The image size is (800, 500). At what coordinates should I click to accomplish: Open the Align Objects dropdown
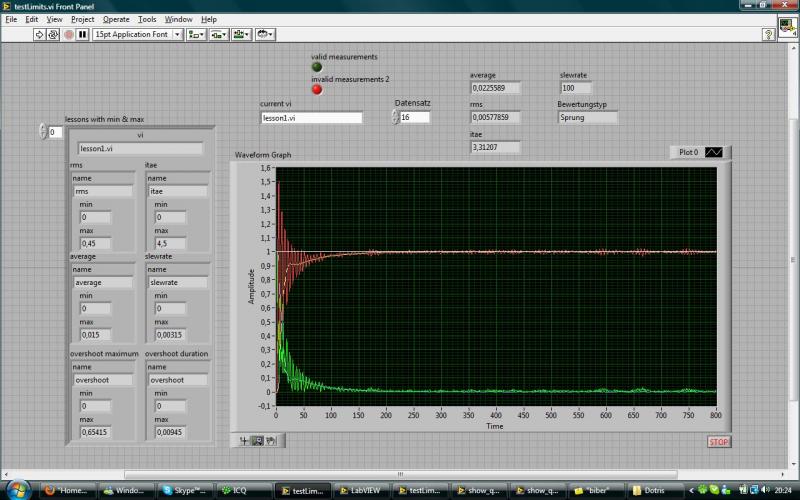196,34
